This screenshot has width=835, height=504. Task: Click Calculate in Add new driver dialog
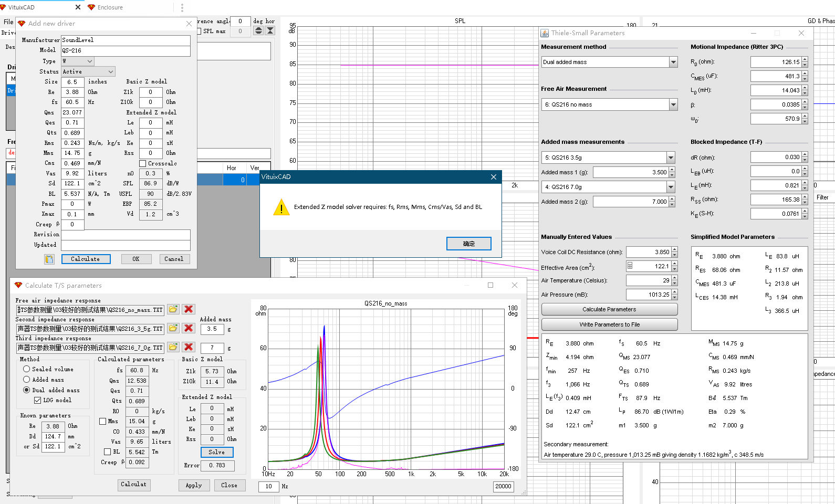pyautogui.click(x=86, y=259)
